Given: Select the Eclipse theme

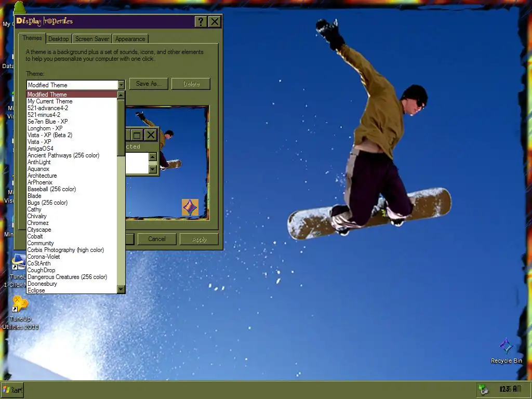Looking at the screenshot, I should tap(72, 290).
